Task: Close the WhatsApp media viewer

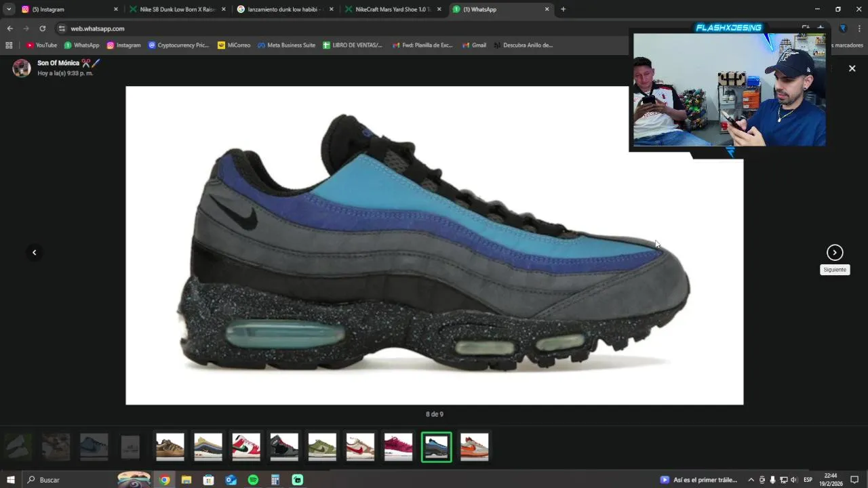Action: (x=852, y=68)
